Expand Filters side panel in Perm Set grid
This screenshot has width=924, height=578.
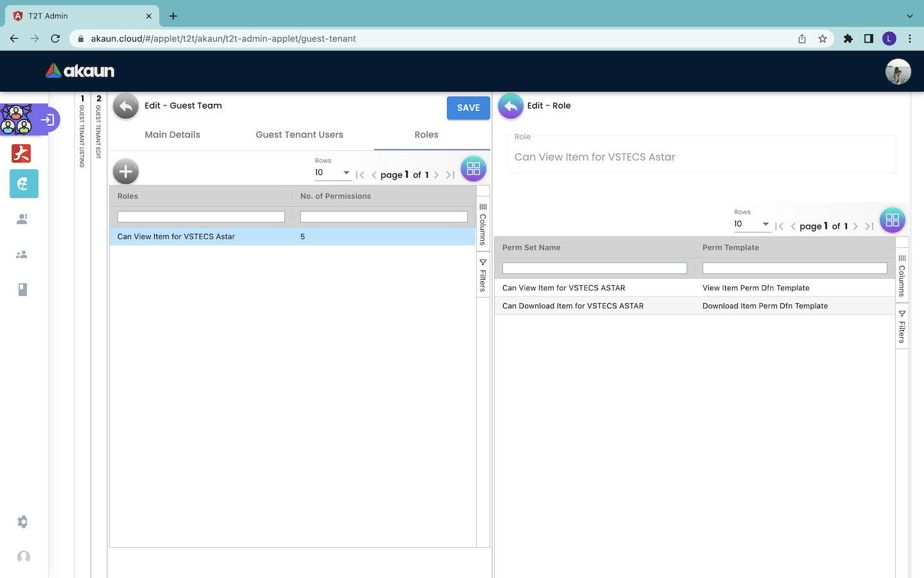[902, 327]
